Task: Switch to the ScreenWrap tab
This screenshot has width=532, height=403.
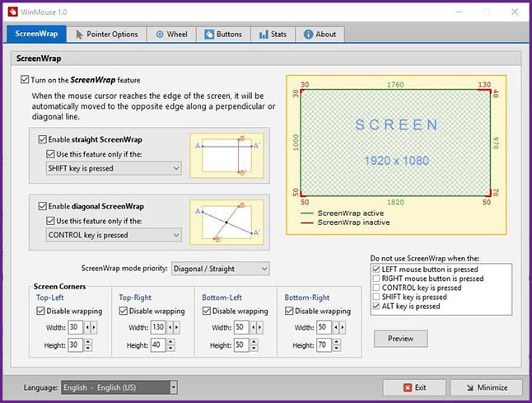Action: (35, 35)
